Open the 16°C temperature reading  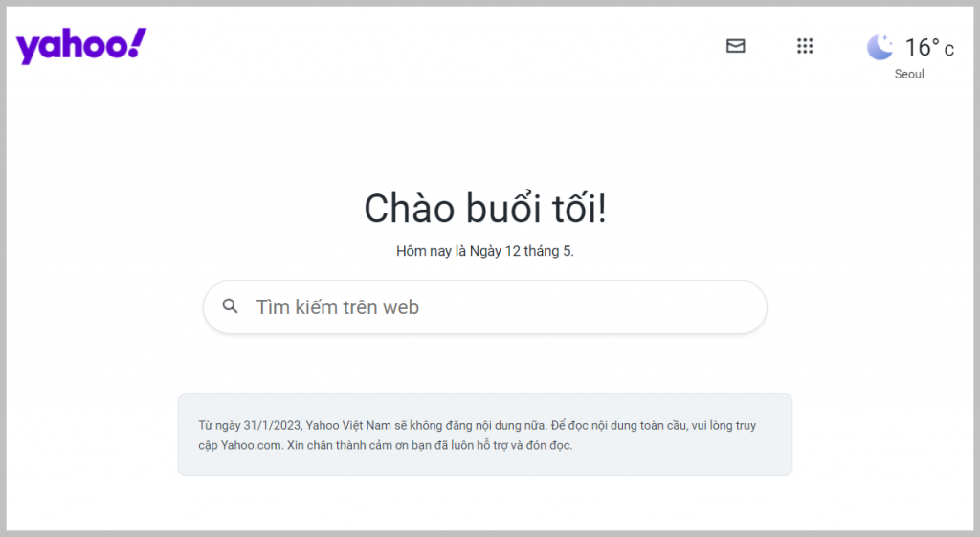tap(929, 48)
